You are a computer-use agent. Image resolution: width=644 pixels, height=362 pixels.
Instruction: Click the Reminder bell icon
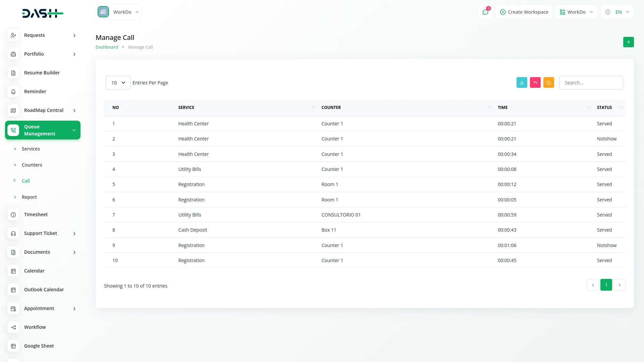tap(13, 92)
